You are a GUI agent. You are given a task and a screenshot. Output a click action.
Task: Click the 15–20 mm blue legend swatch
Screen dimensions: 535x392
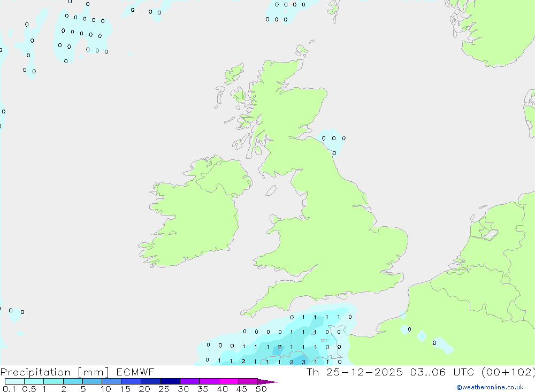(x=131, y=381)
